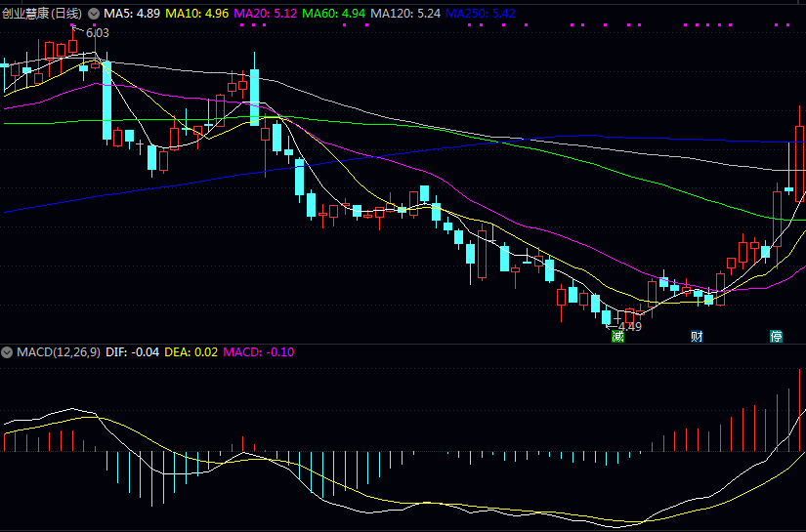806x532 pixels.
Task: Click the yellow MA10 legend label
Action: [196, 14]
